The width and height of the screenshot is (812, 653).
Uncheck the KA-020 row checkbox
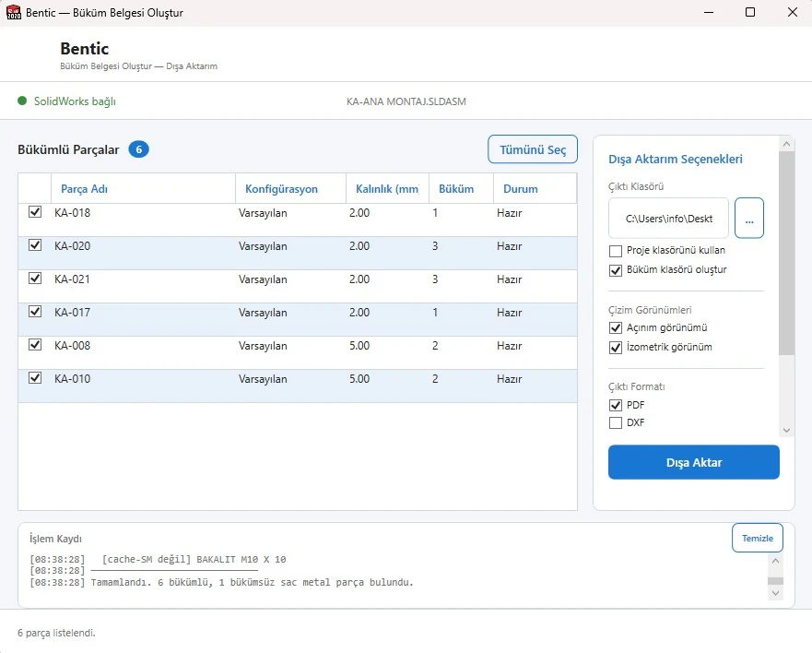tap(35, 244)
